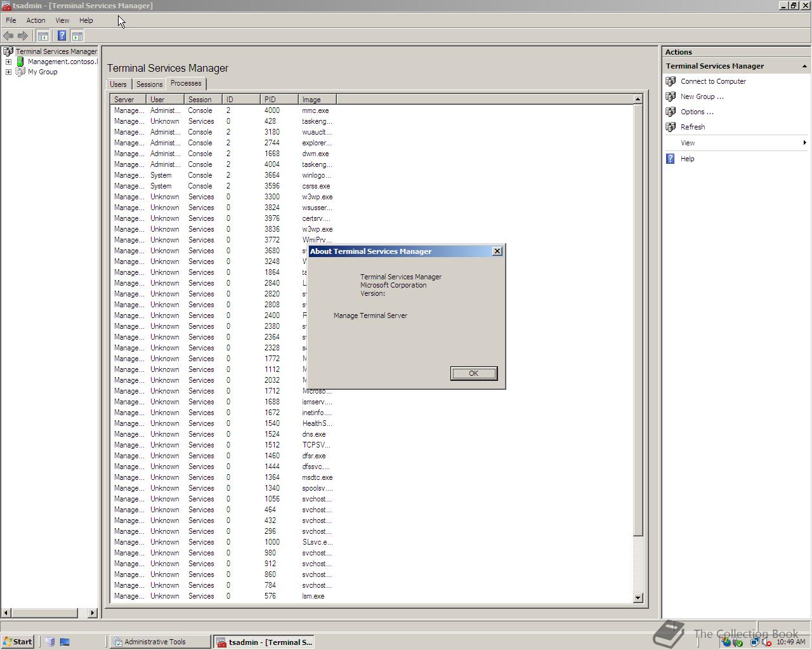This screenshot has width=812, height=650.
Task: Click the Help question-mark icon in Actions
Action: click(x=671, y=159)
